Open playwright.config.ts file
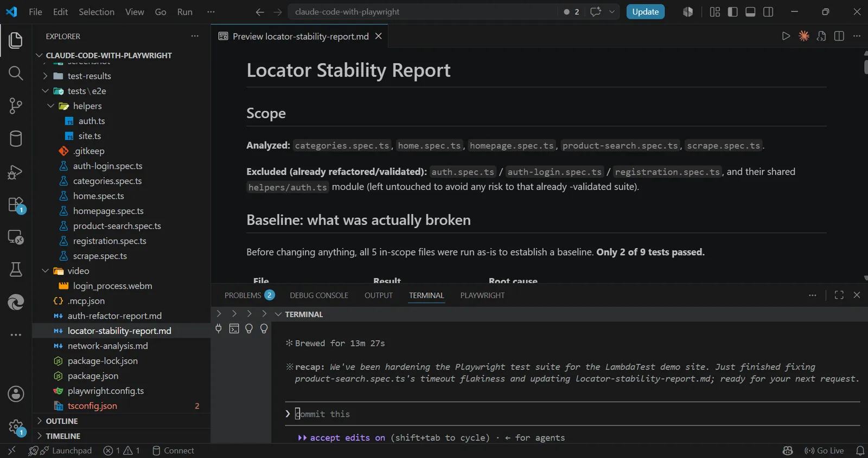The height and width of the screenshot is (458, 868). click(x=106, y=391)
